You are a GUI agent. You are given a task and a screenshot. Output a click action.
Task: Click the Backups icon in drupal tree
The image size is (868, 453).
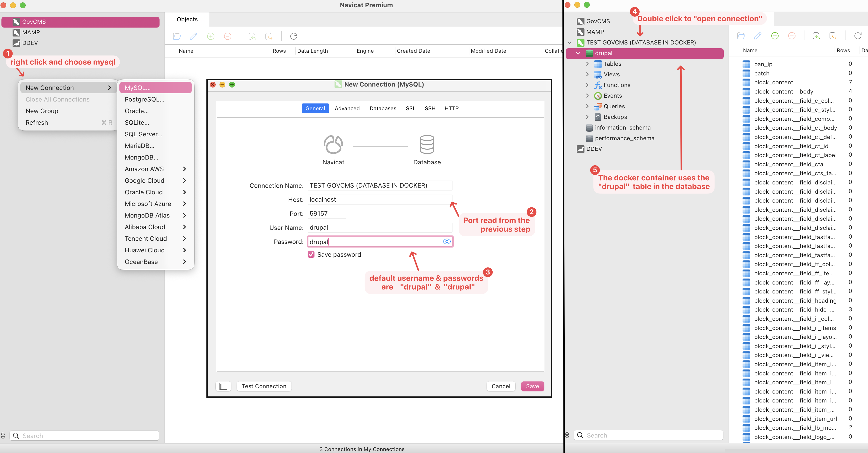click(x=598, y=117)
